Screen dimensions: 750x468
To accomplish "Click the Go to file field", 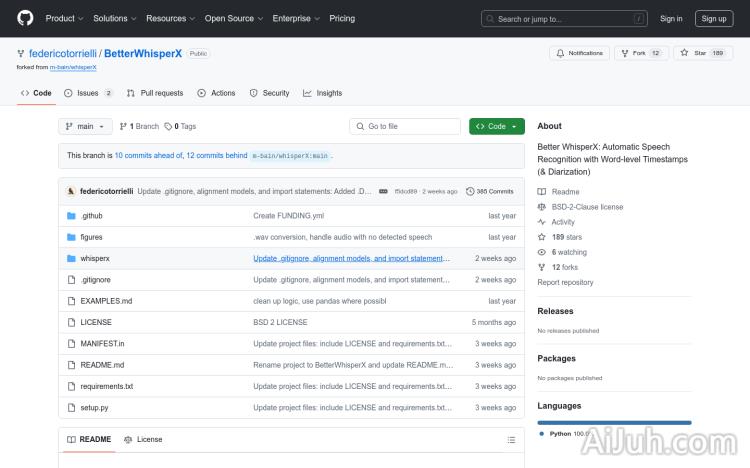I will [405, 127].
